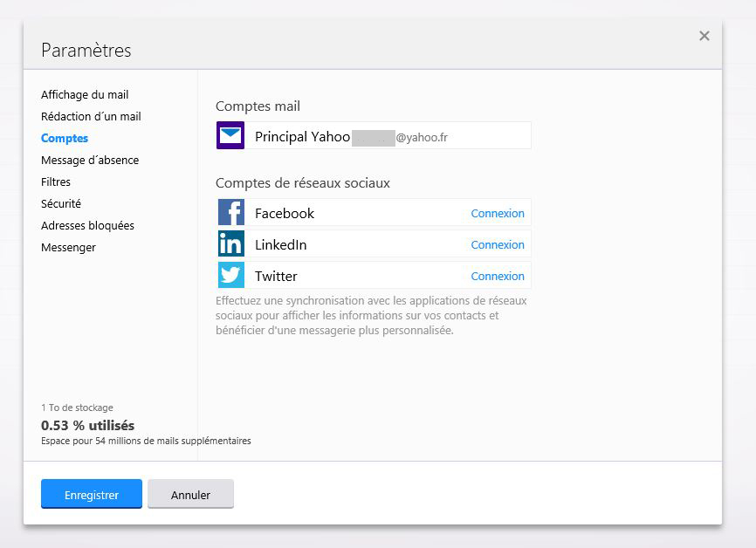Save settings with Enregistrer button
756x548 pixels.
92,494
